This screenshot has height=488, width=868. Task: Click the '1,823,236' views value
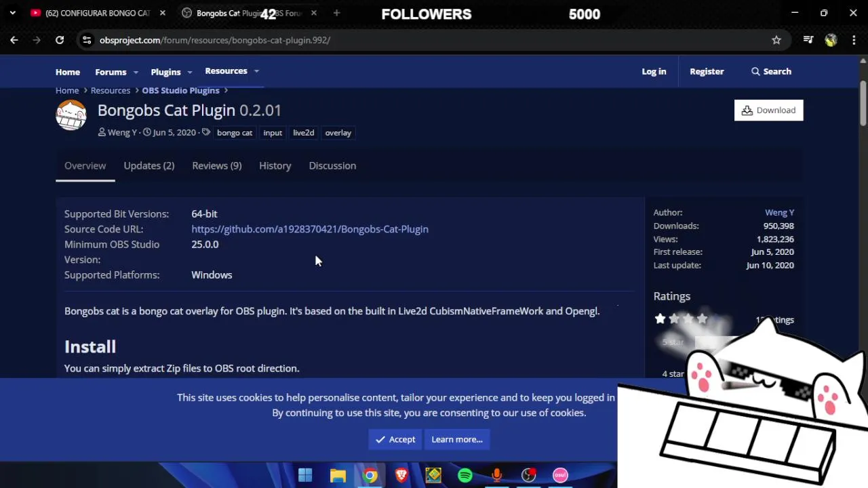coord(775,239)
